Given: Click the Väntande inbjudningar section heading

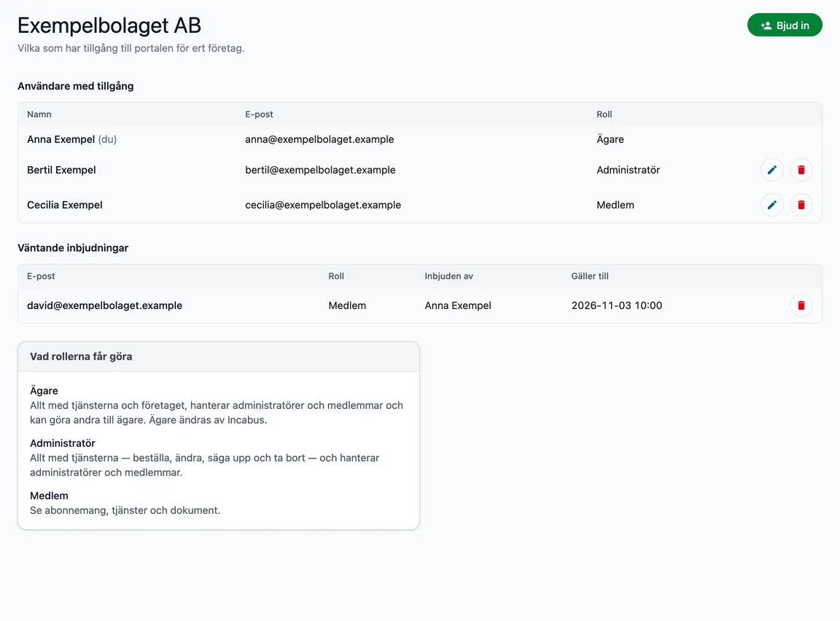Looking at the screenshot, I should 73,248.
